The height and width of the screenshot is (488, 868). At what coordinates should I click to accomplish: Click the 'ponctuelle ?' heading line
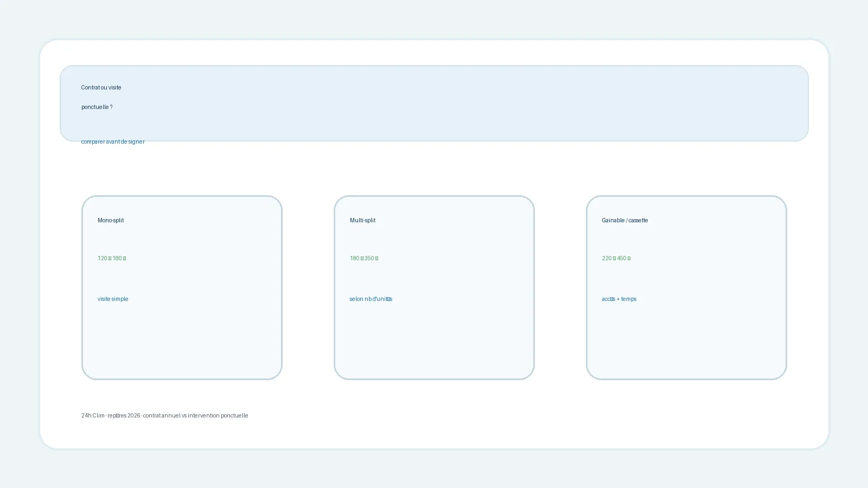97,107
